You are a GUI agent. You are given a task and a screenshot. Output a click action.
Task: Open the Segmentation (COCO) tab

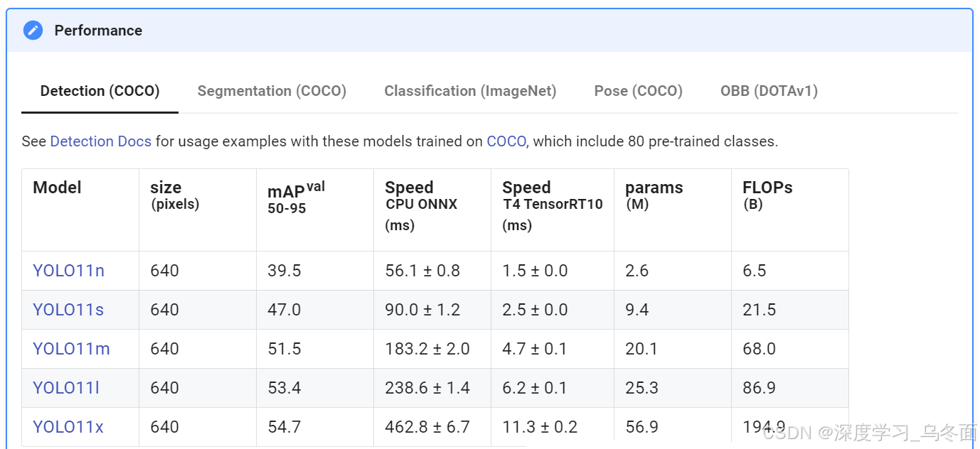[272, 91]
